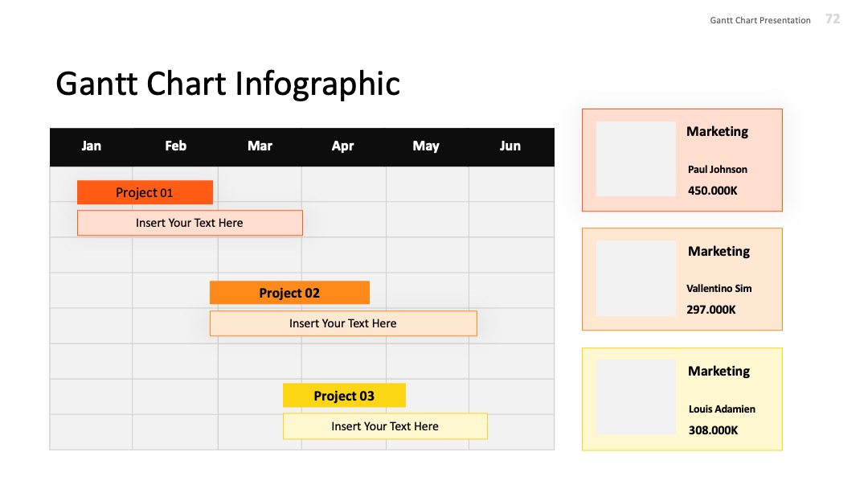Click the orange Project 01 bar
Viewport: 868px width, 489px height.
click(145, 192)
